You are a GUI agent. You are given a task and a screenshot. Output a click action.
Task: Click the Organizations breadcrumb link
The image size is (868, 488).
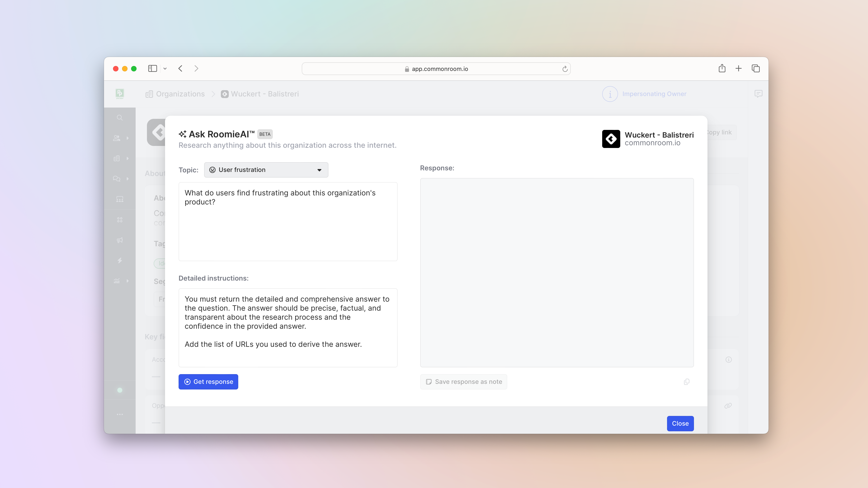pyautogui.click(x=180, y=94)
